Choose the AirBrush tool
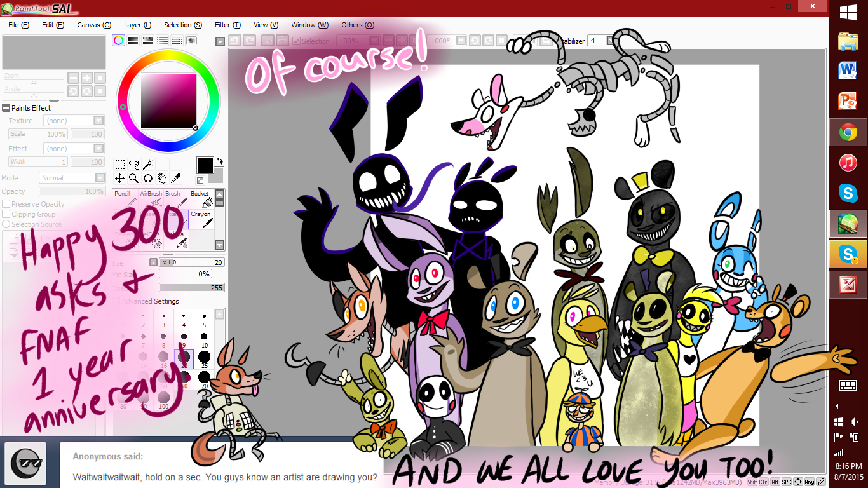This screenshot has width=868, height=488. [151, 199]
